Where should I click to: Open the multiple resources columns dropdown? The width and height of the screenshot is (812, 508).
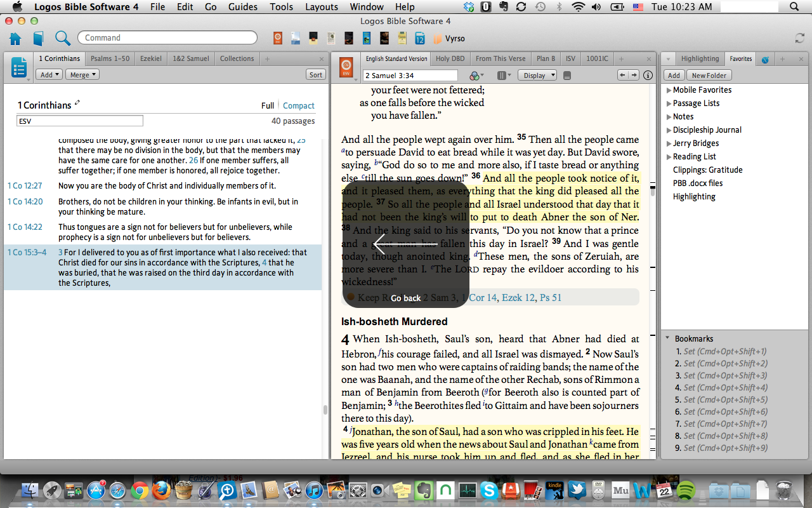504,76
